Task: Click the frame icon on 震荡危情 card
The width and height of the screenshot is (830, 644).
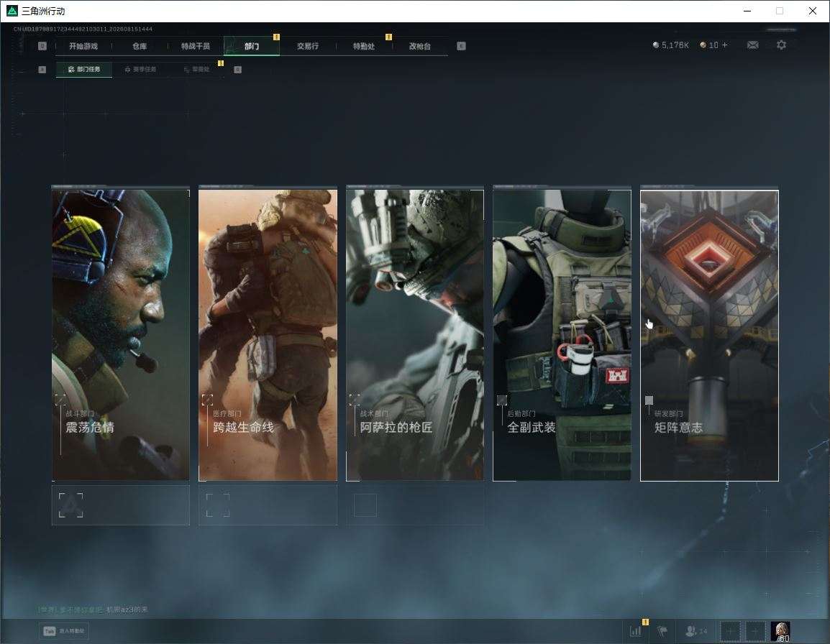Action: (x=60, y=400)
